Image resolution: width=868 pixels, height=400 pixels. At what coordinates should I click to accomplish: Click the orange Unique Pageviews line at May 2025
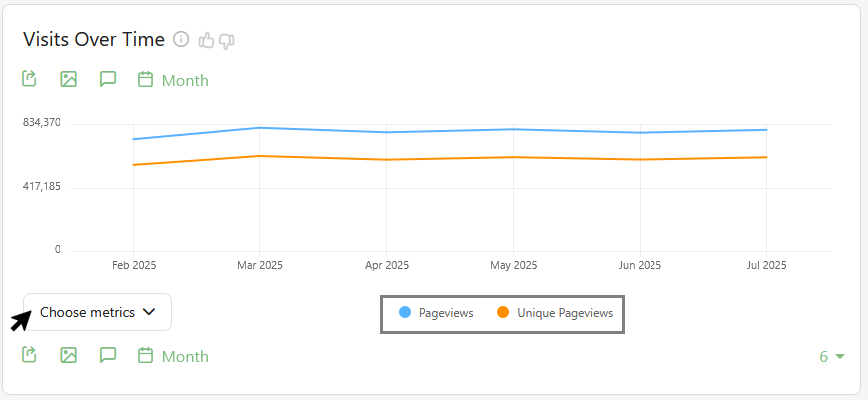[x=513, y=157]
